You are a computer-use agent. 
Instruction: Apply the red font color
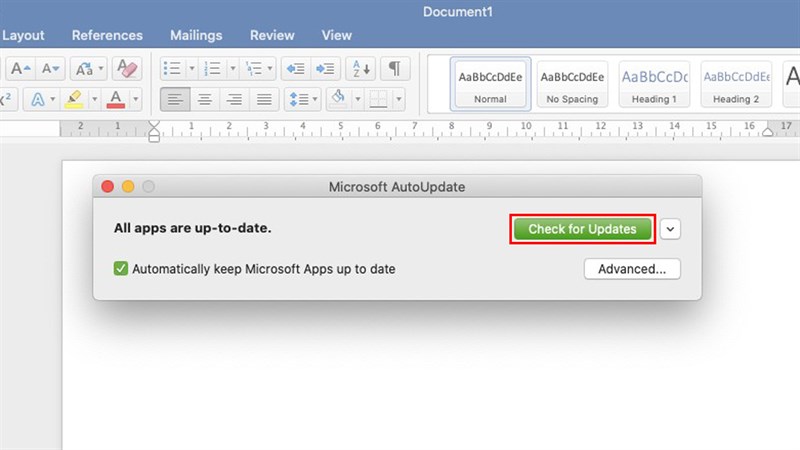coord(116,99)
